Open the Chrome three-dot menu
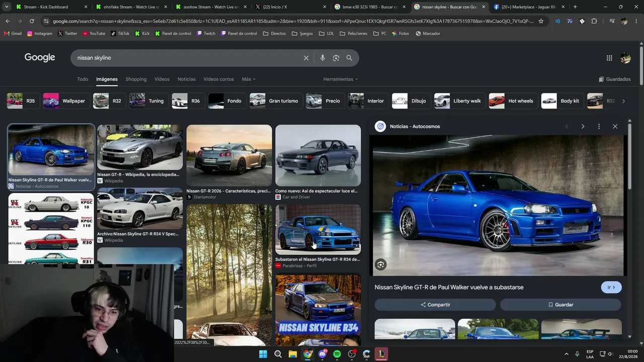 [636, 21]
